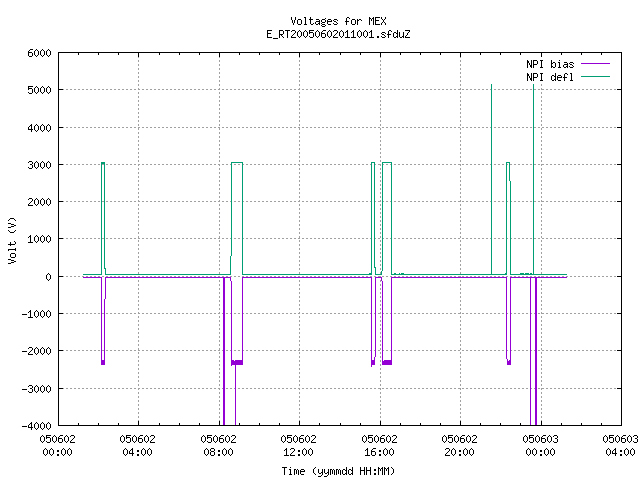The height and width of the screenshot is (480, 640).
Task: Click the 5000 y-axis tick label
Action: [39, 90]
